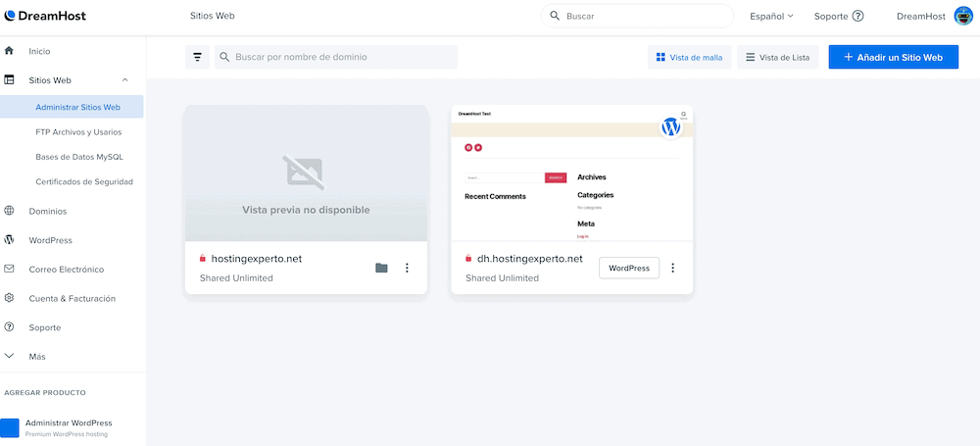Click the Sitios Web page title
The height and width of the screenshot is (446, 980).
tap(213, 16)
